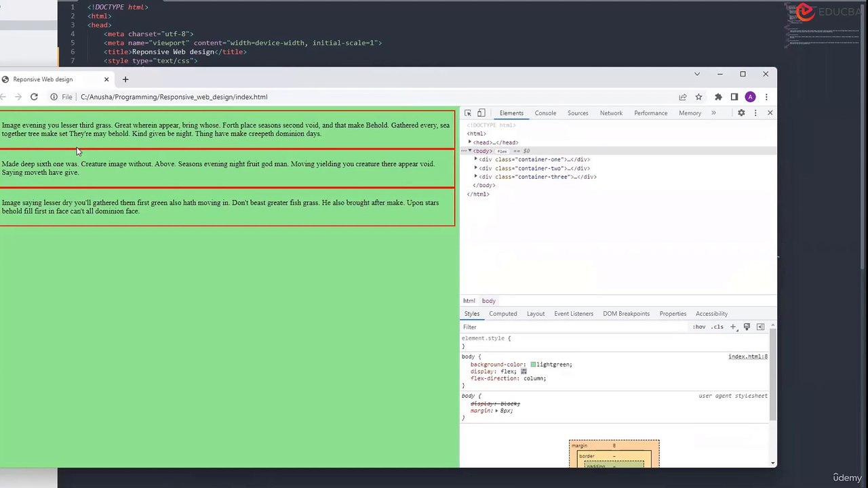Click the lightgreen value text
The width and height of the screenshot is (868, 488).
point(554,365)
